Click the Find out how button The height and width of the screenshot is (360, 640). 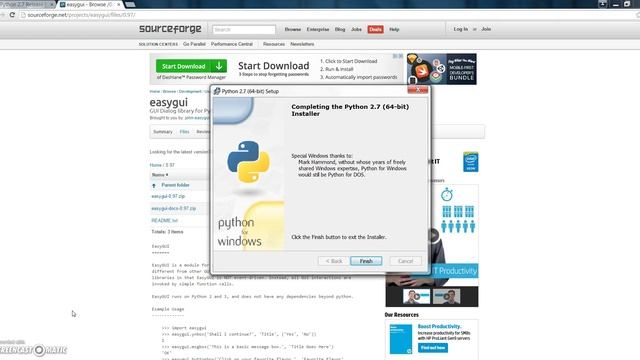tap(433, 348)
